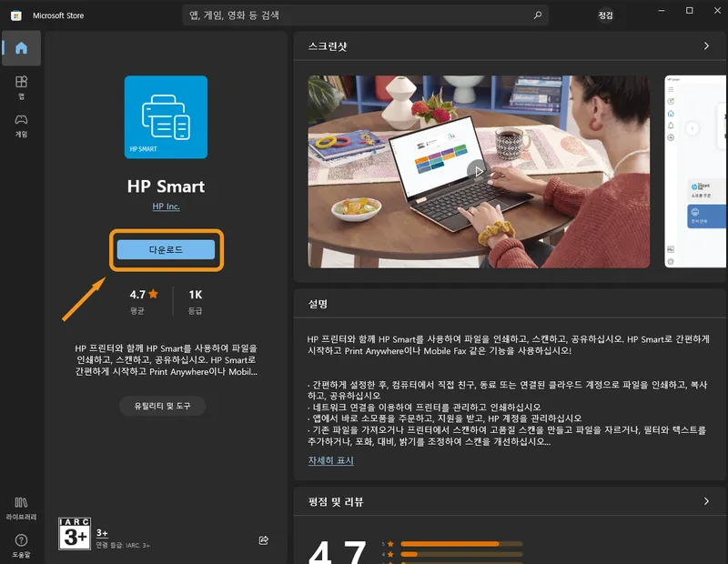Click the HP Smart app icon
The height and width of the screenshot is (564, 728).
point(166,117)
